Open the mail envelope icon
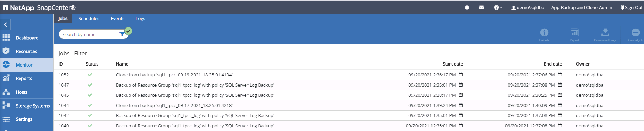Viewport: 644px width, 131px height. point(481,7)
